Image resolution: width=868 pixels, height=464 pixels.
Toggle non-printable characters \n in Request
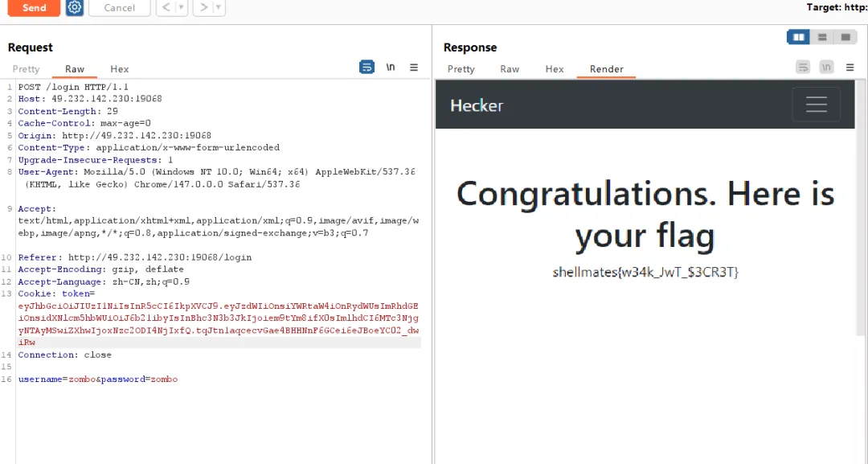point(391,68)
